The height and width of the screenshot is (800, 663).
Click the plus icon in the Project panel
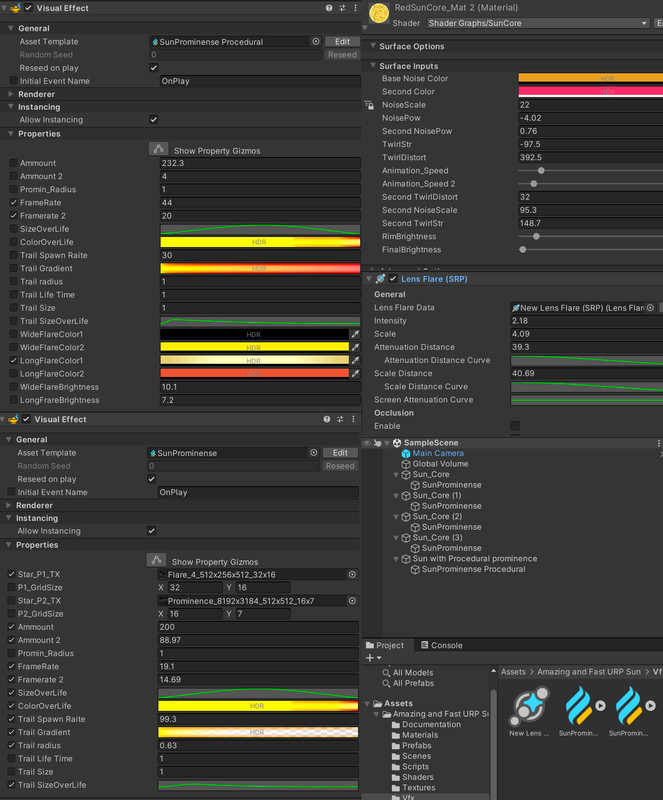(x=370, y=658)
